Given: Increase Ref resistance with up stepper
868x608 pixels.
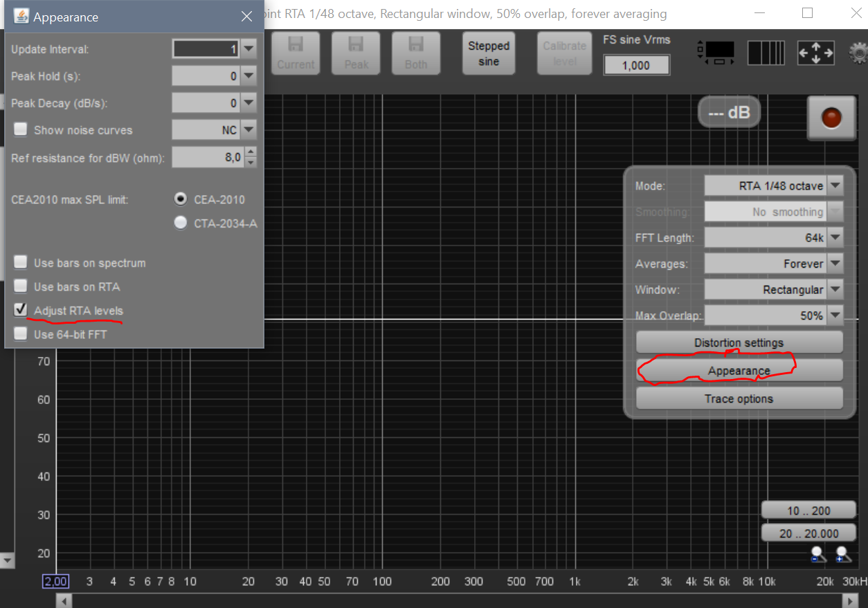Looking at the screenshot, I should coord(251,152).
